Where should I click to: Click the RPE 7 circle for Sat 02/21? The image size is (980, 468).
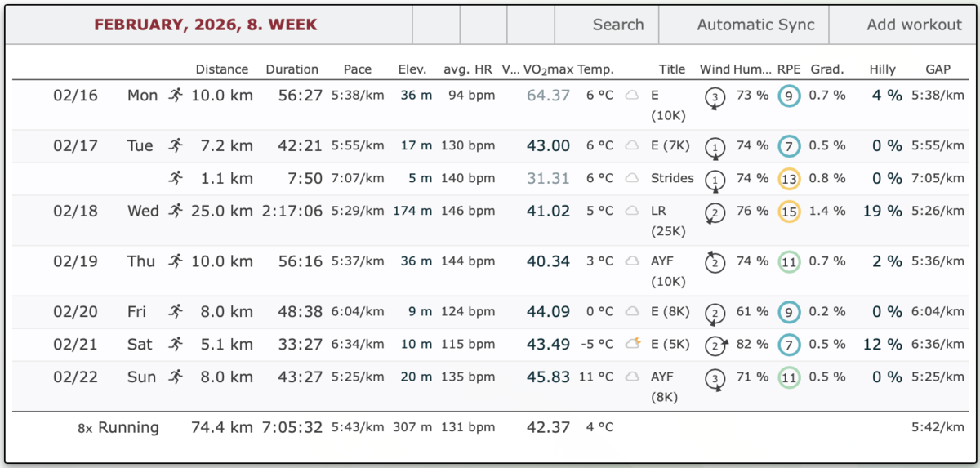click(790, 345)
